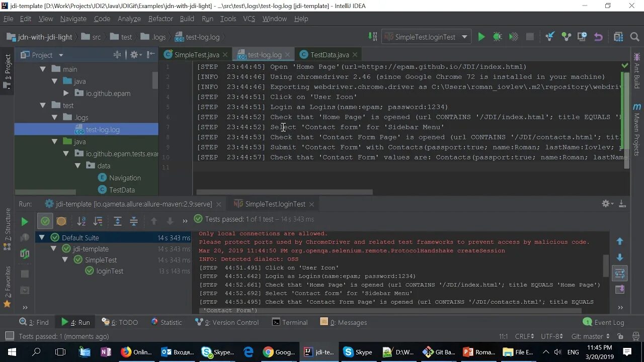The image size is (644, 362).
Task: Open Search Everywhere magnifier icon
Action: (634, 37)
